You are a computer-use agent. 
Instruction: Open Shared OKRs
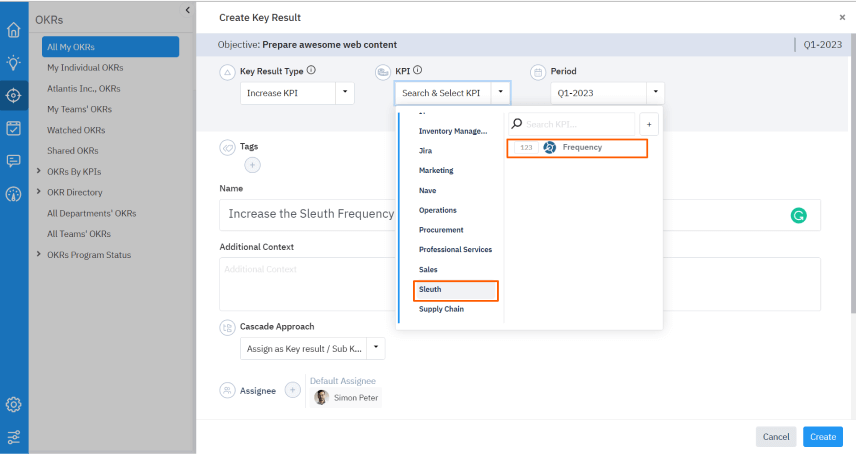pos(73,151)
